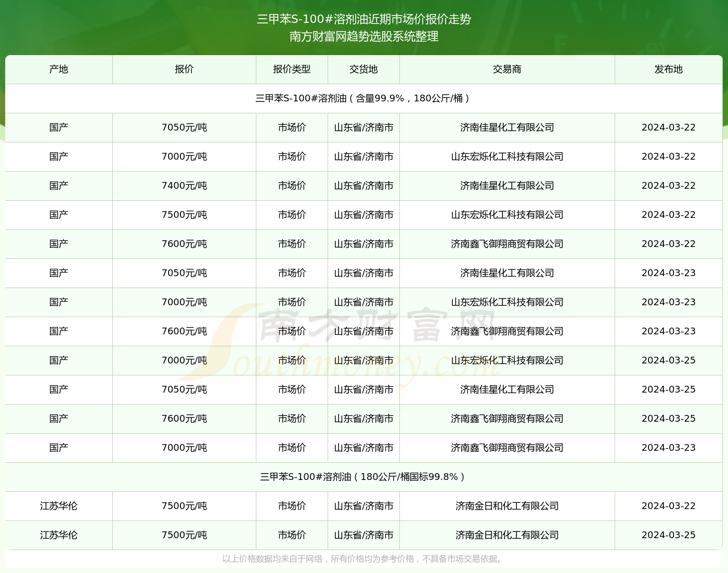This screenshot has height=573, width=728.
Task: Click the 2024-03-22 date in the 7400元/吨 row
Action: (669, 186)
